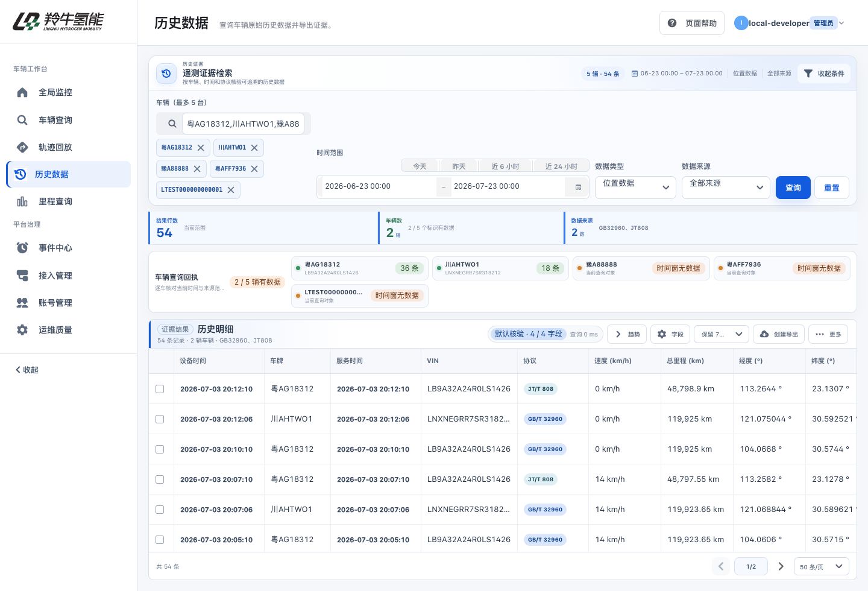Check the row 2026-07-03 20:12:10
Screen dimensions: 868x591
(160, 389)
